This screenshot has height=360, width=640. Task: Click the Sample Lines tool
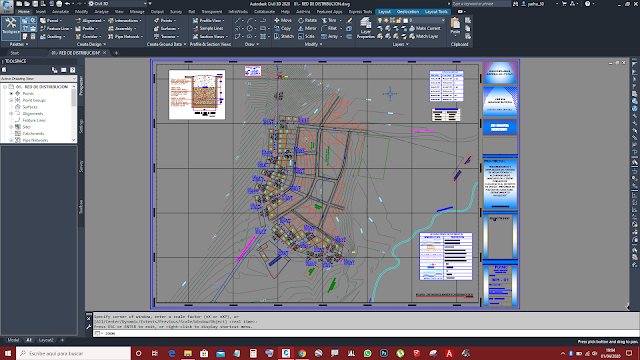tap(208, 28)
